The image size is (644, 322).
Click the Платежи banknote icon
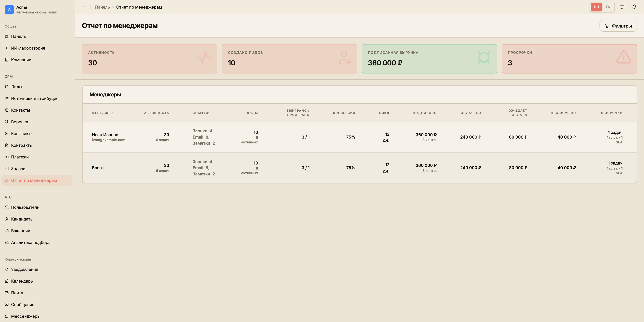point(7,157)
